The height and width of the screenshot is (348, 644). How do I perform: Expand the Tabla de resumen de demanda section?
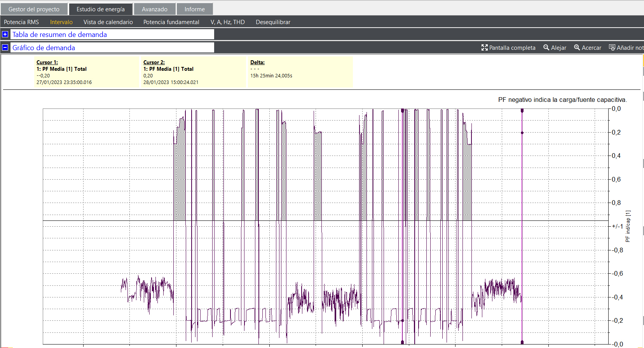tap(5, 34)
